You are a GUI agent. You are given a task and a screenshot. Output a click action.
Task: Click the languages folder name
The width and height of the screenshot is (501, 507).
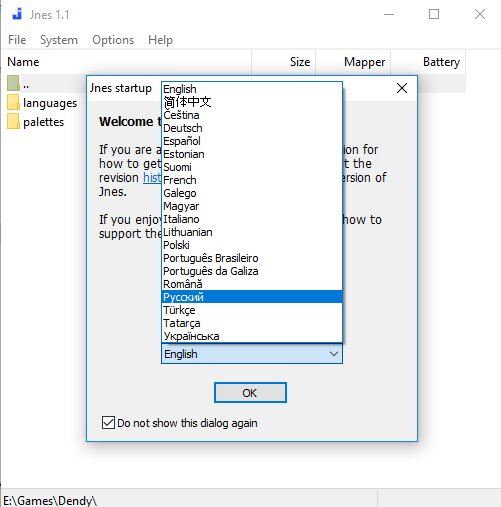(x=50, y=103)
